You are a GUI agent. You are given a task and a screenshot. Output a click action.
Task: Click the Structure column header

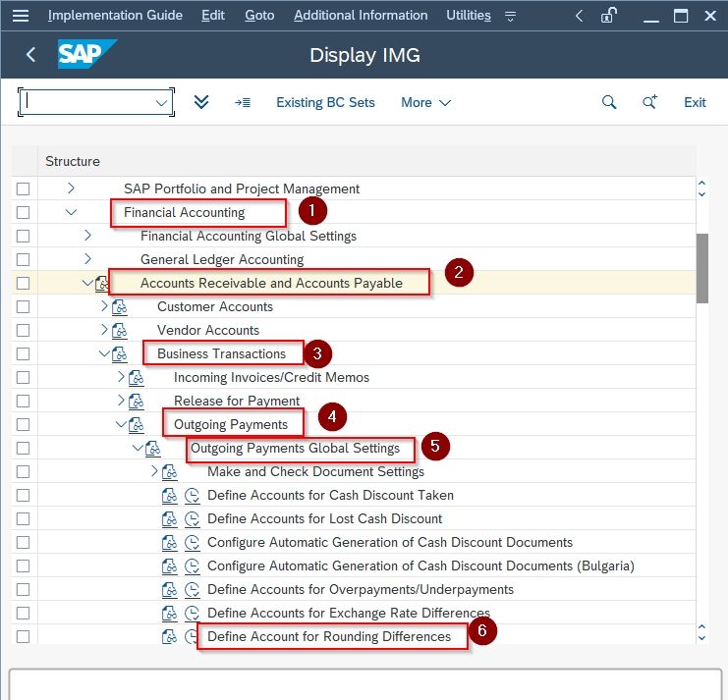73,161
